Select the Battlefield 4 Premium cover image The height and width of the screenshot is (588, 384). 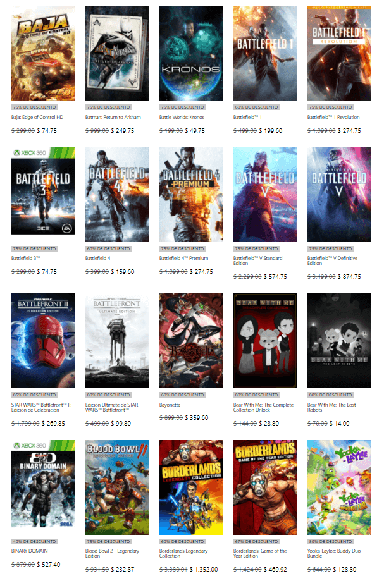click(191, 195)
